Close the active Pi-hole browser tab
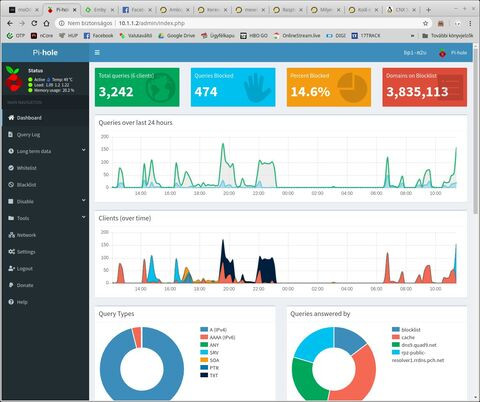This screenshot has width=480, height=402. tap(75, 10)
